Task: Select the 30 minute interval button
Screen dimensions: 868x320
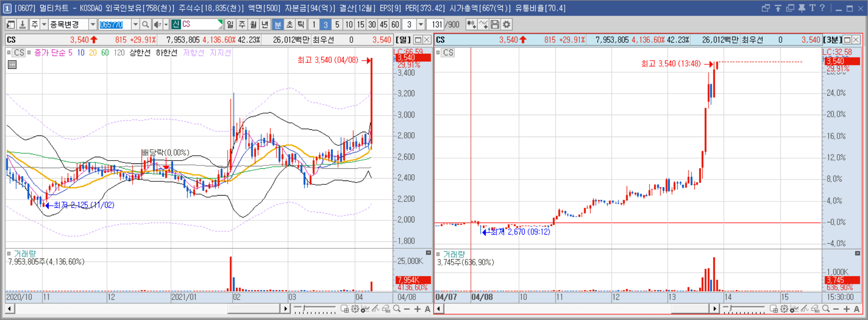Action: tap(372, 24)
